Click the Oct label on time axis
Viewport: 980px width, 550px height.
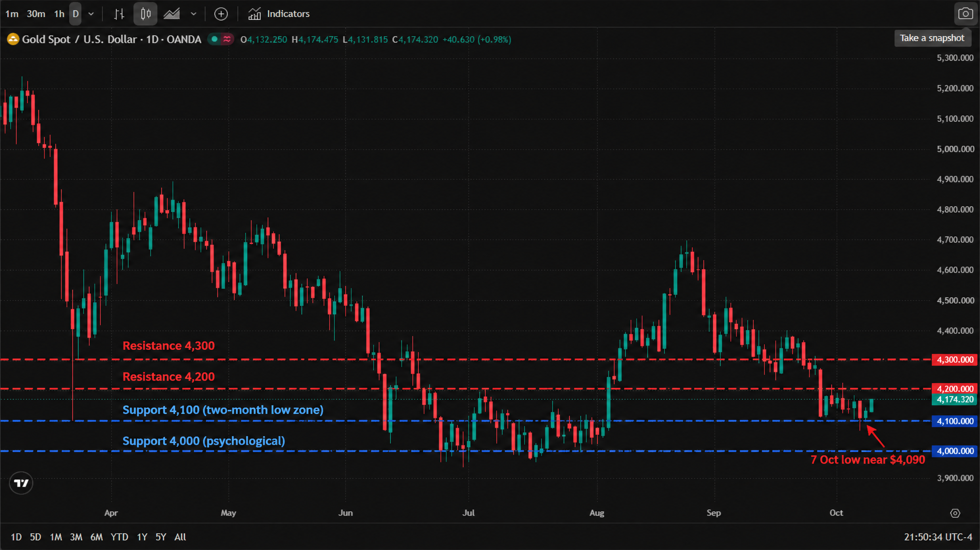coord(836,513)
